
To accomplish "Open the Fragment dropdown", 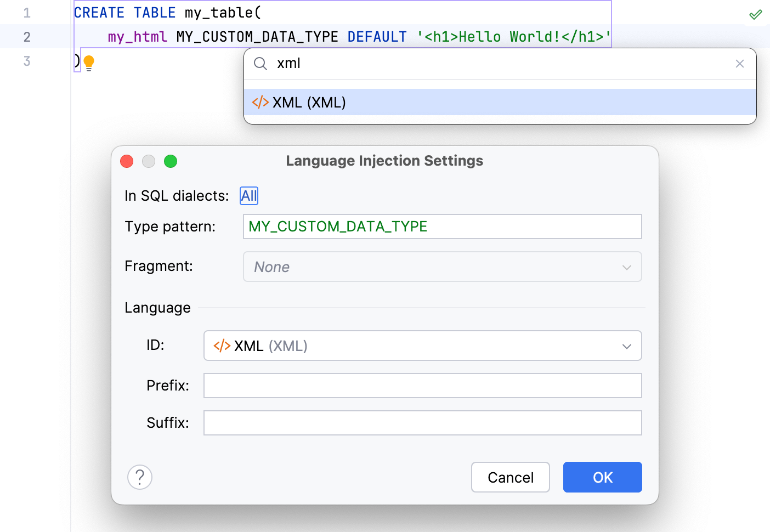I will pyautogui.click(x=442, y=267).
